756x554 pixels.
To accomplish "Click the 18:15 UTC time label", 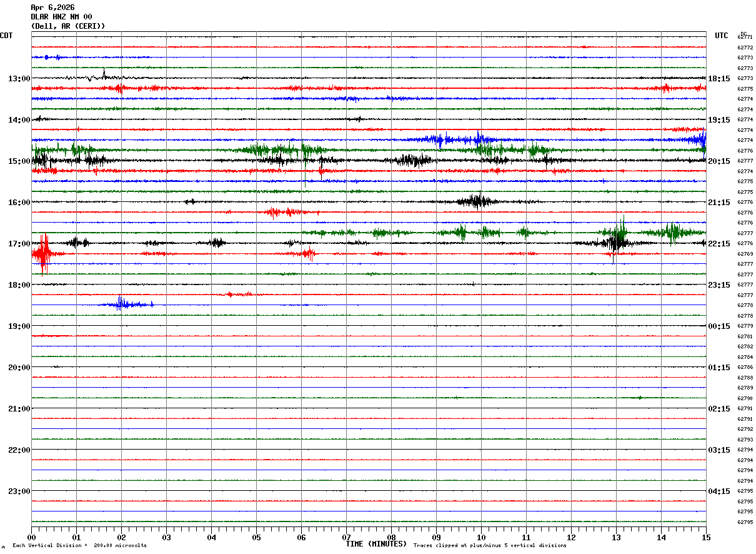I will coord(719,79).
